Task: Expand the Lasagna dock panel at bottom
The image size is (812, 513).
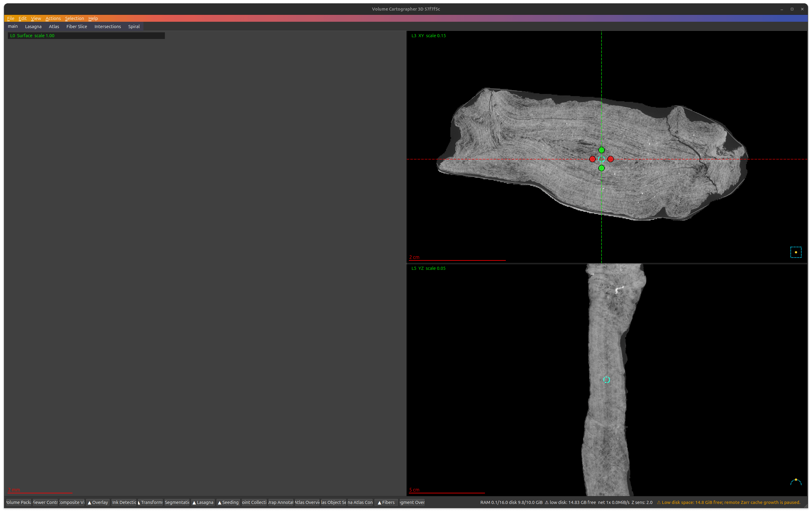Action: (x=203, y=502)
